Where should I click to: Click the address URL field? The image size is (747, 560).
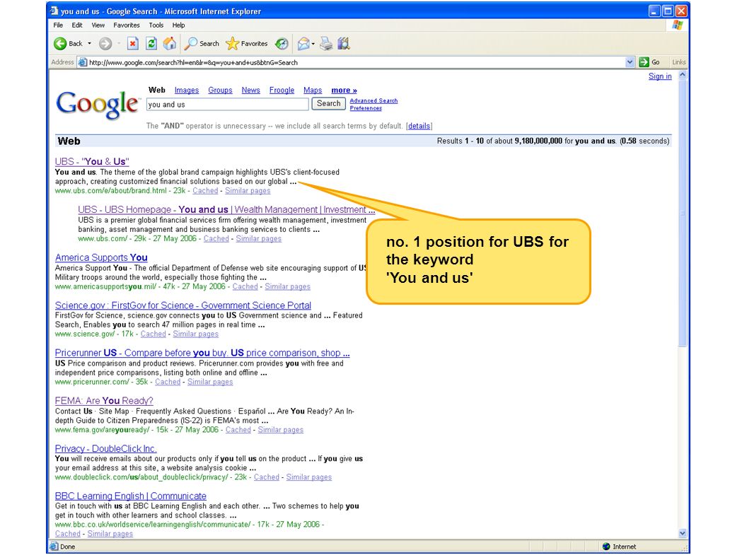357,62
